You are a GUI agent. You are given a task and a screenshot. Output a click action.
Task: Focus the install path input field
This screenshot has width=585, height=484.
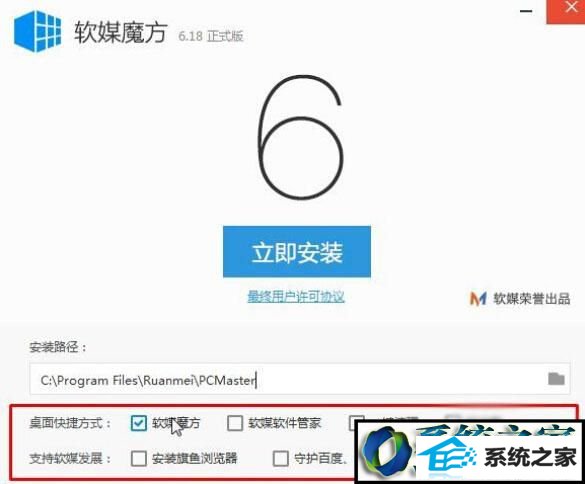coord(300,379)
